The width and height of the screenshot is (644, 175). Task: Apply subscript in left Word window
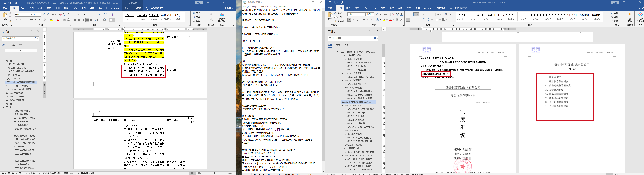[x=36, y=20]
